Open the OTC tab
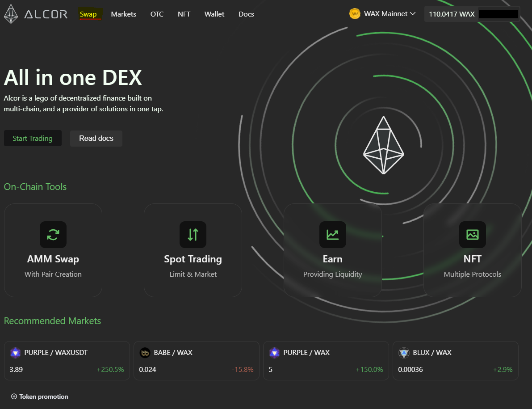This screenshot has height=409, width=532. click(x=157, y=14)
